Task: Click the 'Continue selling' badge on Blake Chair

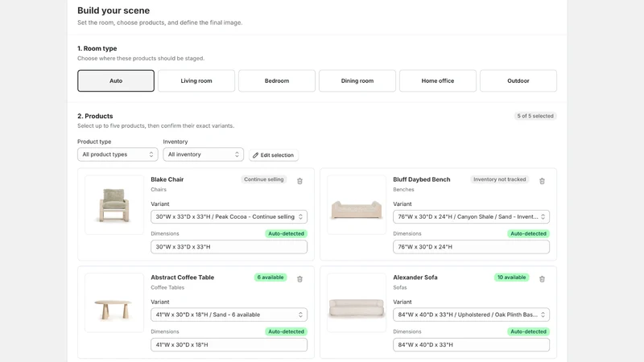Action: click(x=264, y=179)
